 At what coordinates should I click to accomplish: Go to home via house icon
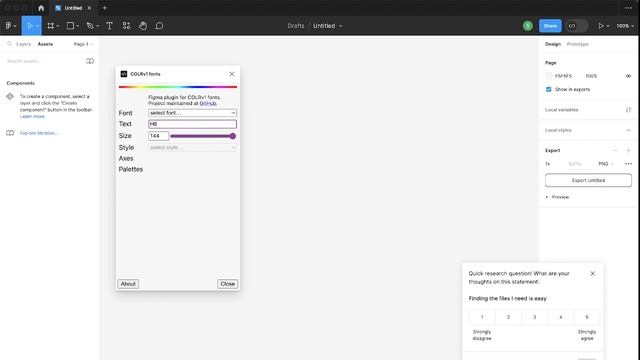41,8
